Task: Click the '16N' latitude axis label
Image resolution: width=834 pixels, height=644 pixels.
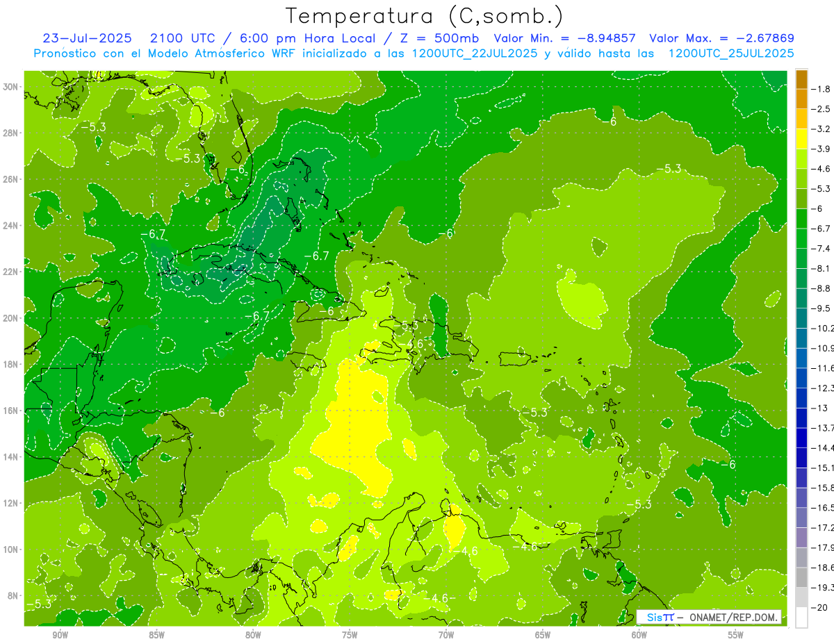Action: tap(12, 410)
